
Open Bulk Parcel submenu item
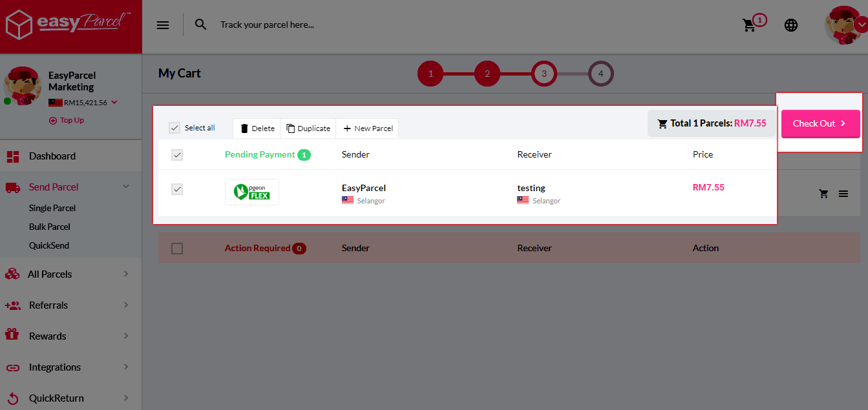pos(50,227)
